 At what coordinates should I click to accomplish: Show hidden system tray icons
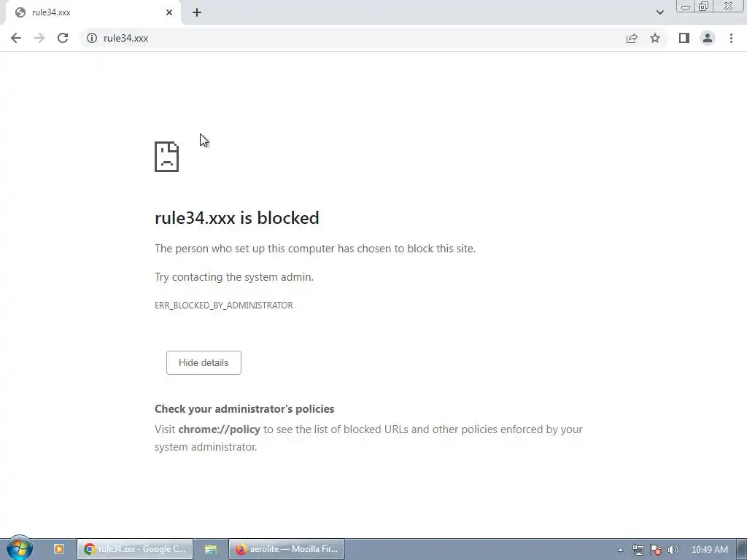coord(620,550)
